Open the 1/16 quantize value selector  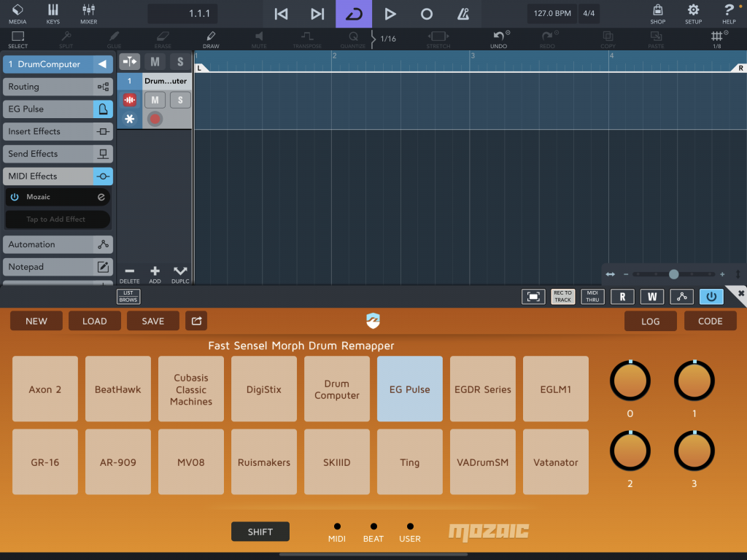tap(388, 39)
